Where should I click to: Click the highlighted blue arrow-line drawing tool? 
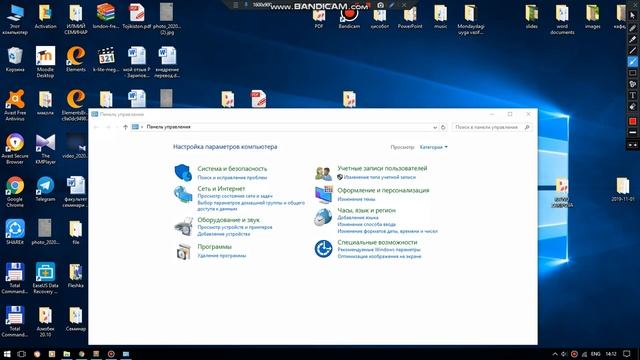point(632,62)
